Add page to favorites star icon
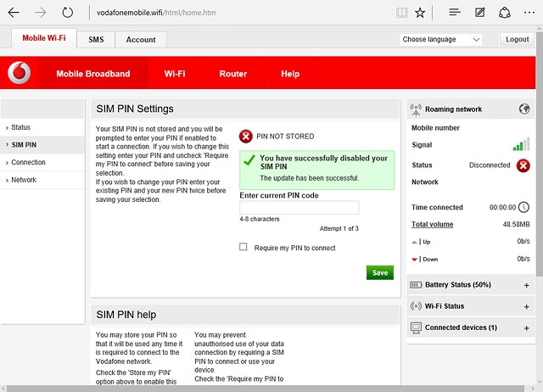Screen dimensions: 543x392 click(x=421, y=13)
